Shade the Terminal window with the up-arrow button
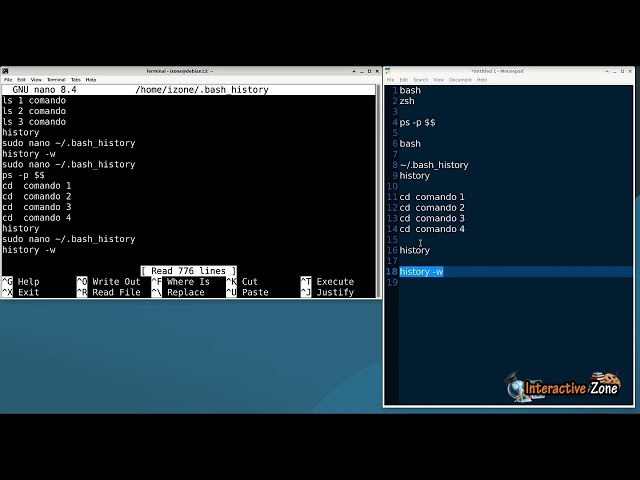This screenshot has width=640, height=480. pyautogui.click(x=354, y=71)
